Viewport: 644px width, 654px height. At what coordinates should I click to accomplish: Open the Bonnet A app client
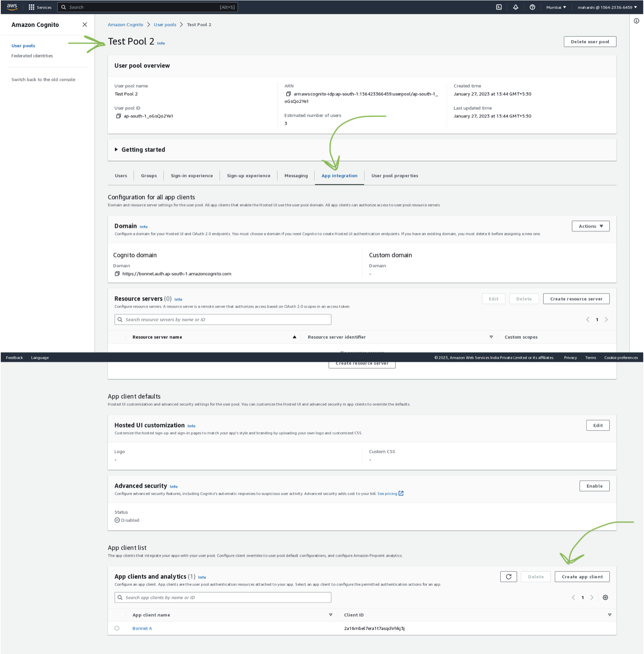[142, 628]
